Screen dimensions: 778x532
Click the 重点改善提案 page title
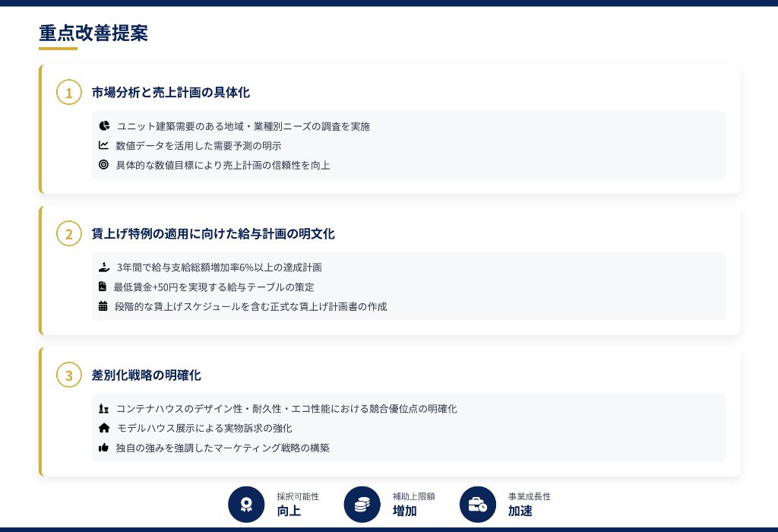click(x=93, y=33)
